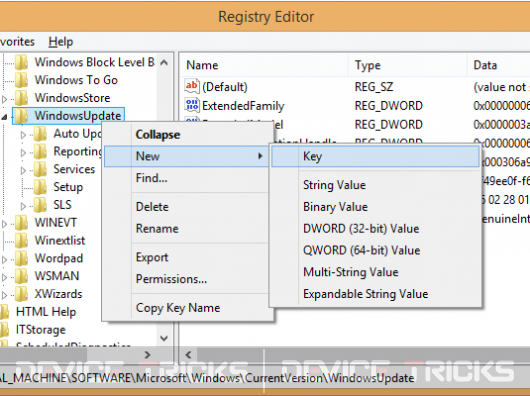Image resolution: width=530 pixels, height=396 pixels.
Task: Choose Permissions... in the context menu
Action: coord(171,279)
